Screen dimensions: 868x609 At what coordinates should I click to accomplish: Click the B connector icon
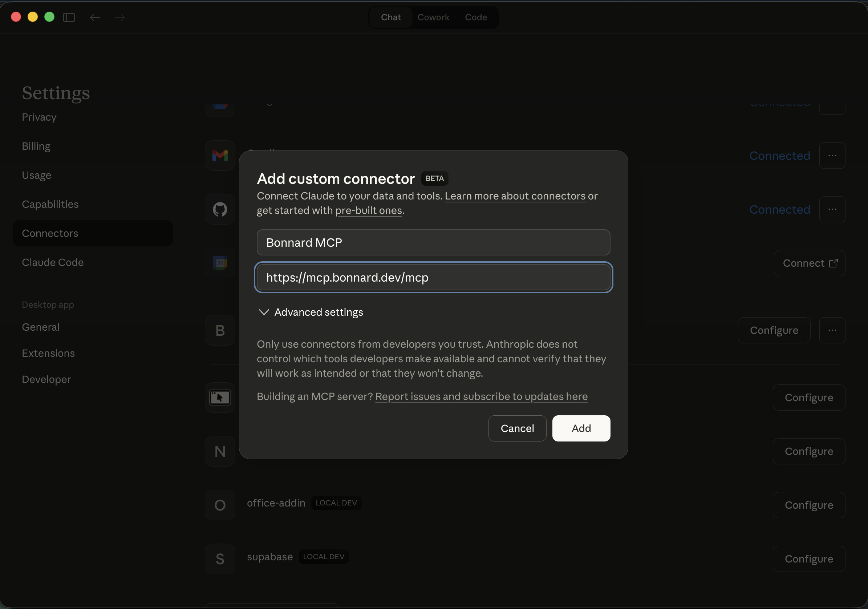pos(220,330)
